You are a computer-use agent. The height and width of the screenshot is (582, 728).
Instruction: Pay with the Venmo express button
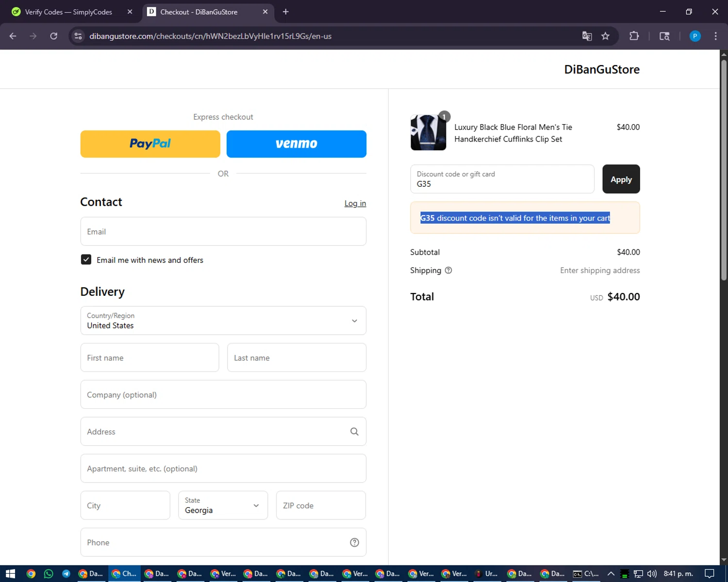pos(297,144)
